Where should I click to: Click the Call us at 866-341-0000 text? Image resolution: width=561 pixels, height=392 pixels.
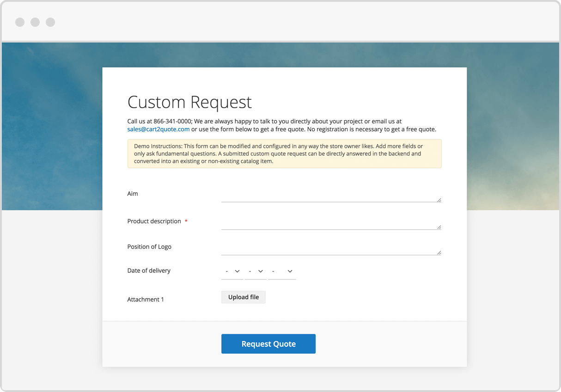click(159, 121)
